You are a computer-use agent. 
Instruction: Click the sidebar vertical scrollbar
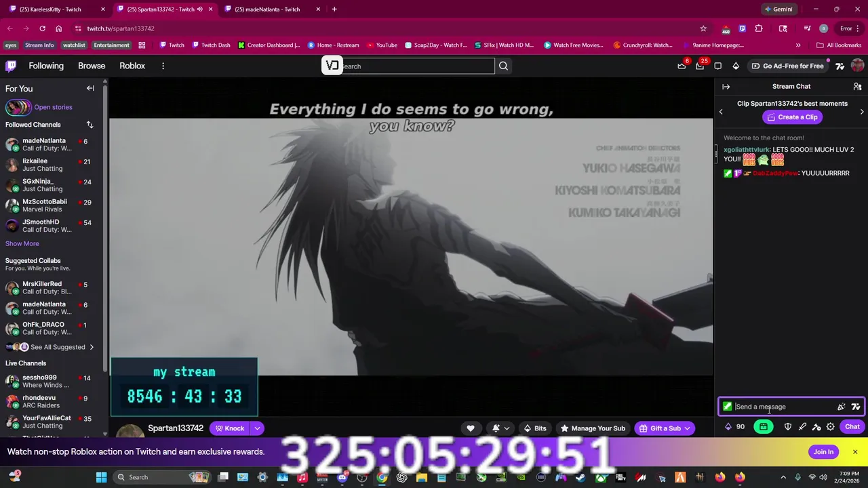click(x=105, y=227)
